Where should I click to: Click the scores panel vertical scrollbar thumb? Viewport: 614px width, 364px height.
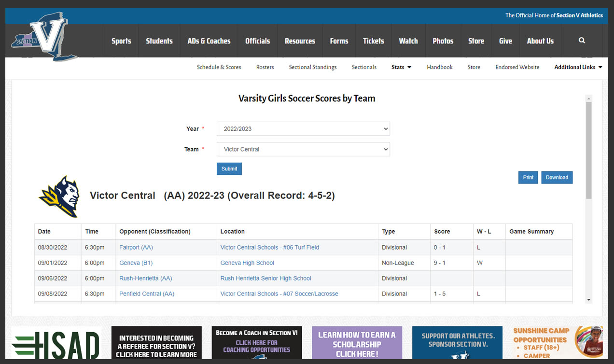pyautogui.click(x=588, y=150)
